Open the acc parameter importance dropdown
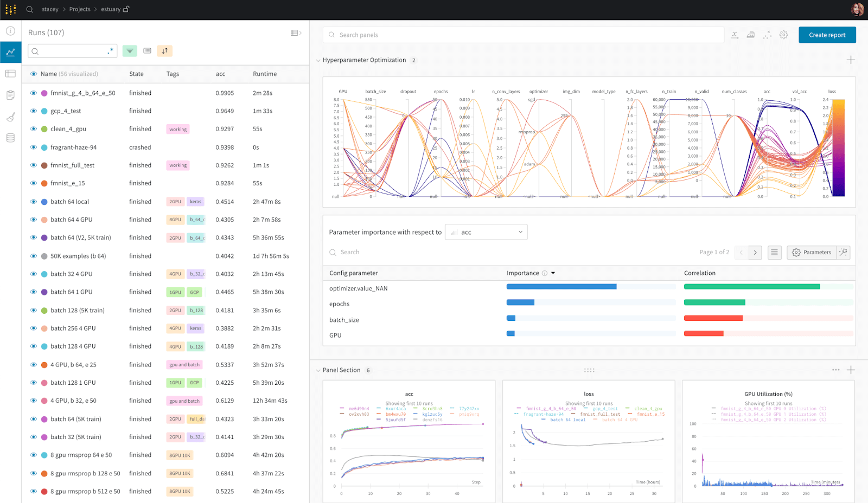This screenshot has height=503, width=868. pyautogui.click(x=486, y=232)
